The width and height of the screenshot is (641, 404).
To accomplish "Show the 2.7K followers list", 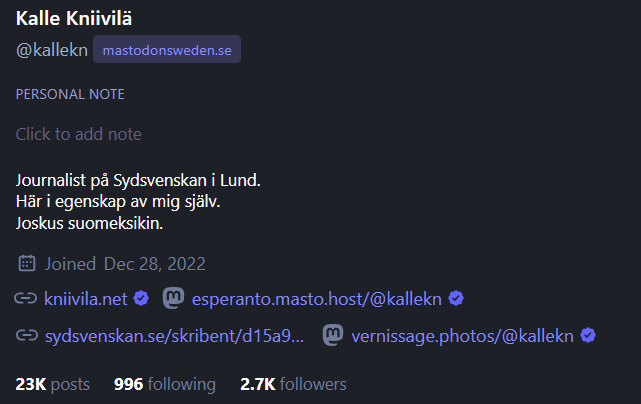I will [x=293, y=384].
